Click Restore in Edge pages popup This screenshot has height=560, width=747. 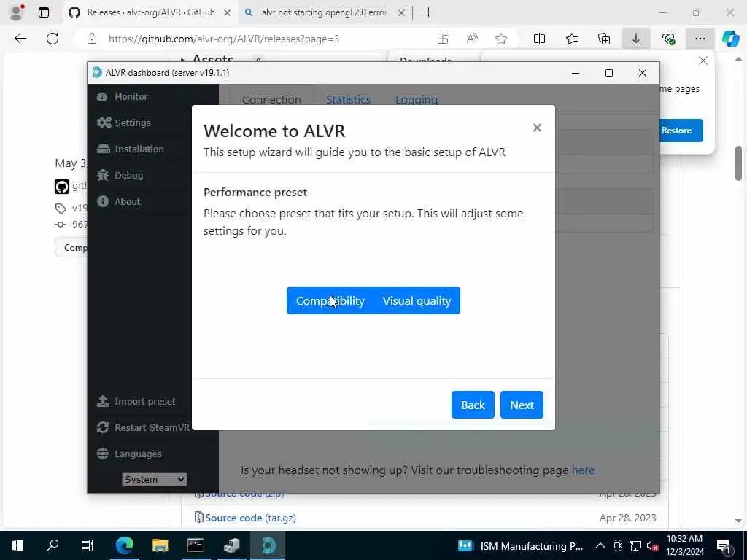[676, 131]
